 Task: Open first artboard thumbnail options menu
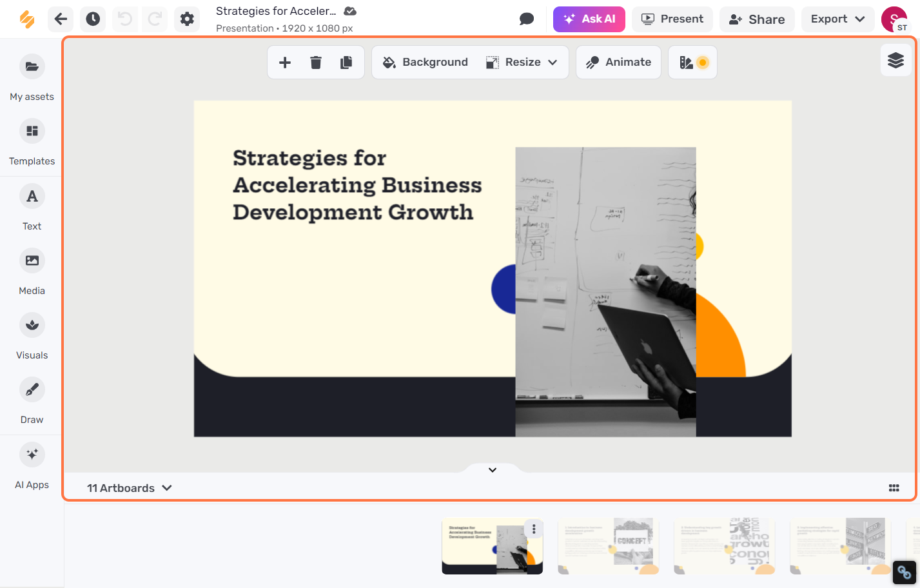click(x=534, y=529)
